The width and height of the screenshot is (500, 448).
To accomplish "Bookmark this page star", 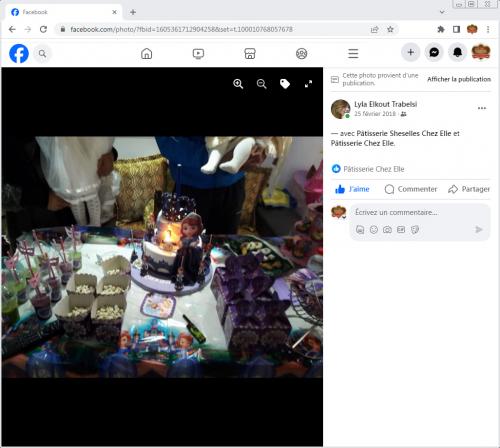I will 390,29.
